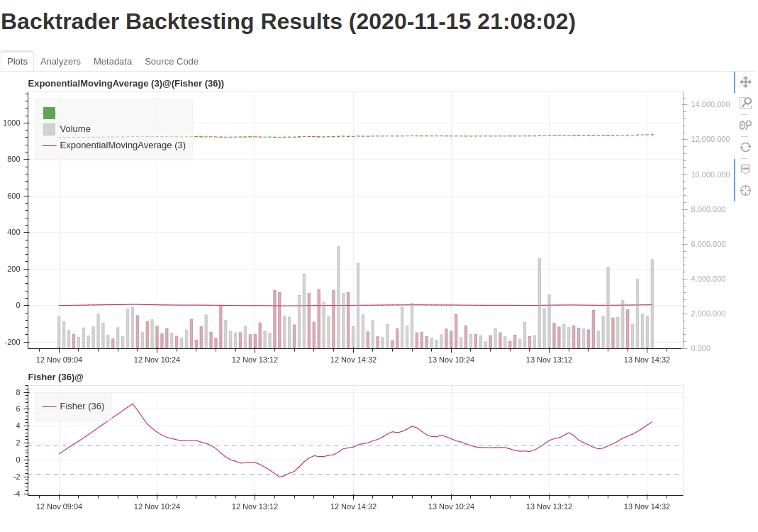Enable the wheel zoom tool
Viewport: 758px width, 532px height.
point(746,123)
